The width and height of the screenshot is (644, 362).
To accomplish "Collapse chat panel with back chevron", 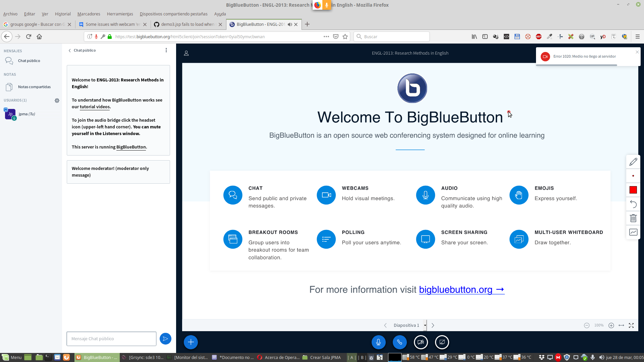I will pyautogui.click(x=70, y=50).
